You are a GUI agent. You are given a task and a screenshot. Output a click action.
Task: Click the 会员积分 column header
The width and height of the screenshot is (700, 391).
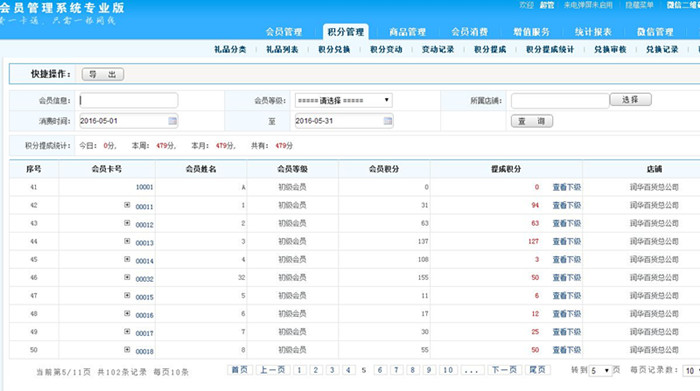pos(384,169)
